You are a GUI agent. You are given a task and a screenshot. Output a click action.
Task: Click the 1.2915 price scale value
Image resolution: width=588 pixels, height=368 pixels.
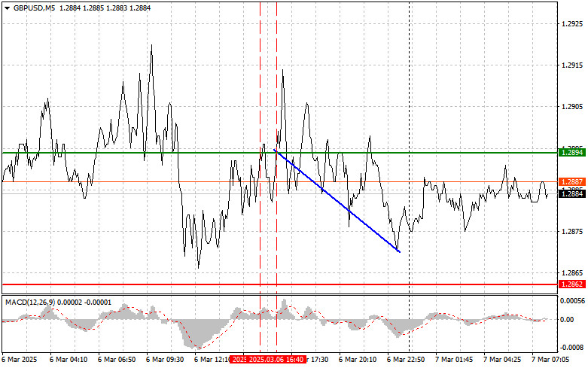click(572, 65)
